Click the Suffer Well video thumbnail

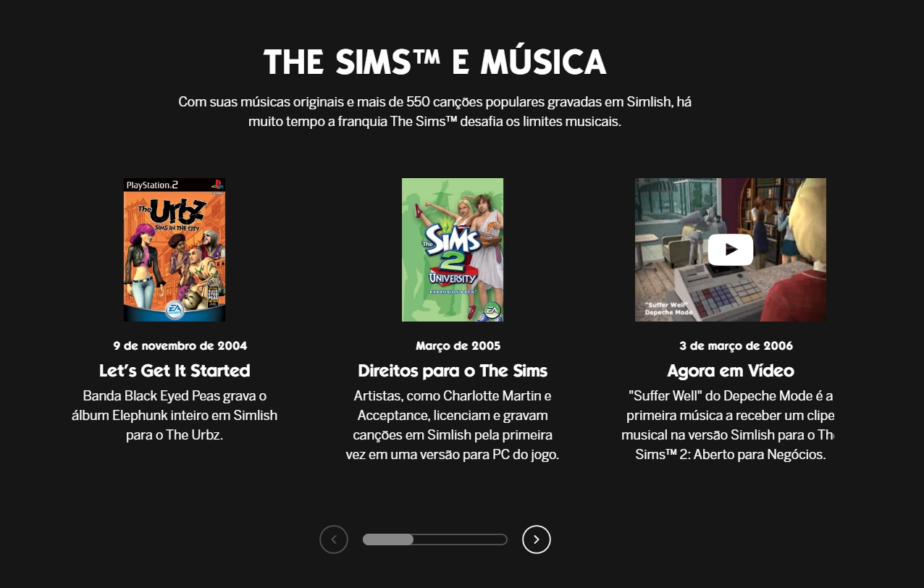(731, 250)
